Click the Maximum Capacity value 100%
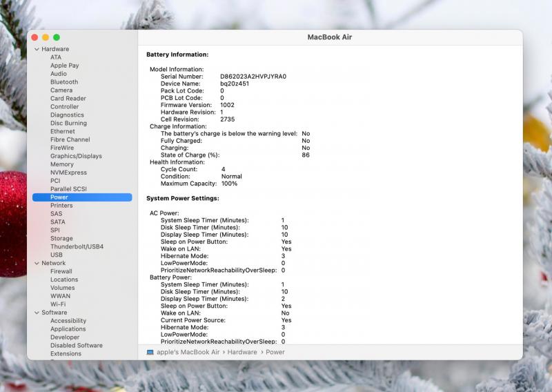 pyautogui.click(x=229, y=184)
